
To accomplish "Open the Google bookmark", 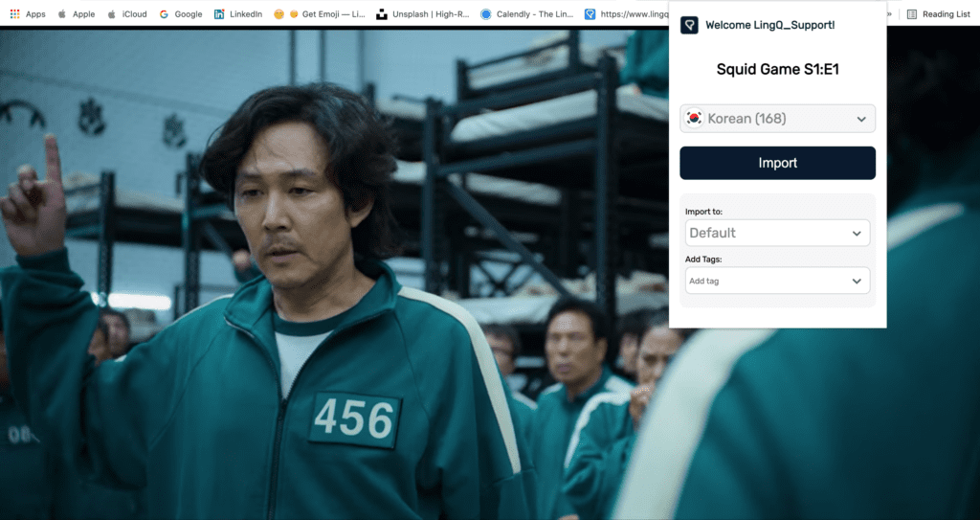I will [181, 14].
